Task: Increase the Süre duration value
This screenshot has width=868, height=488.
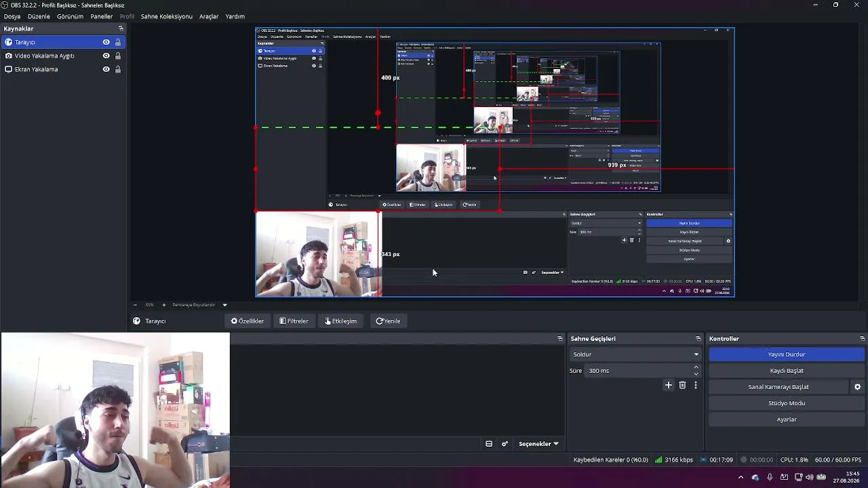Action: pos(696,367)
